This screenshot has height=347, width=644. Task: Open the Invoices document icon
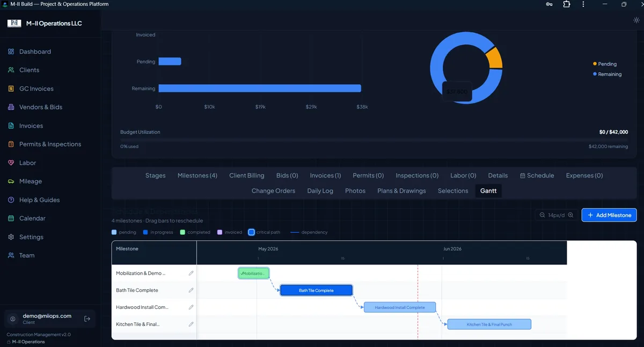(11, 126)
